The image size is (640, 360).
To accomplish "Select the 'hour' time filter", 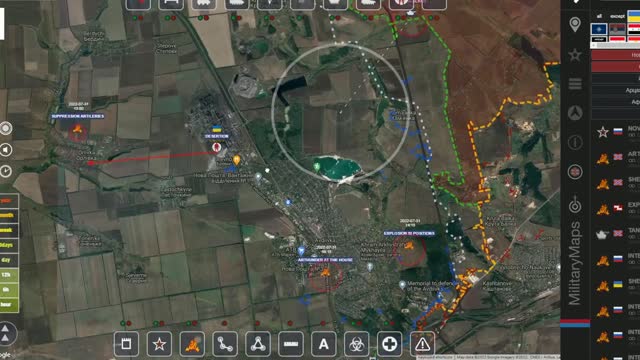I will point(8,305).
